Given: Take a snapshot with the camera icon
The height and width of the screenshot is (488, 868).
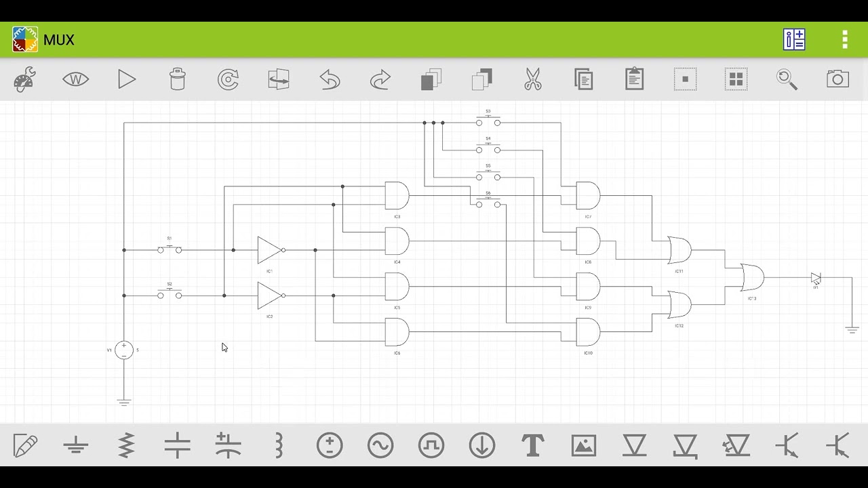Looking at the screenshot, I should point(837,79).
